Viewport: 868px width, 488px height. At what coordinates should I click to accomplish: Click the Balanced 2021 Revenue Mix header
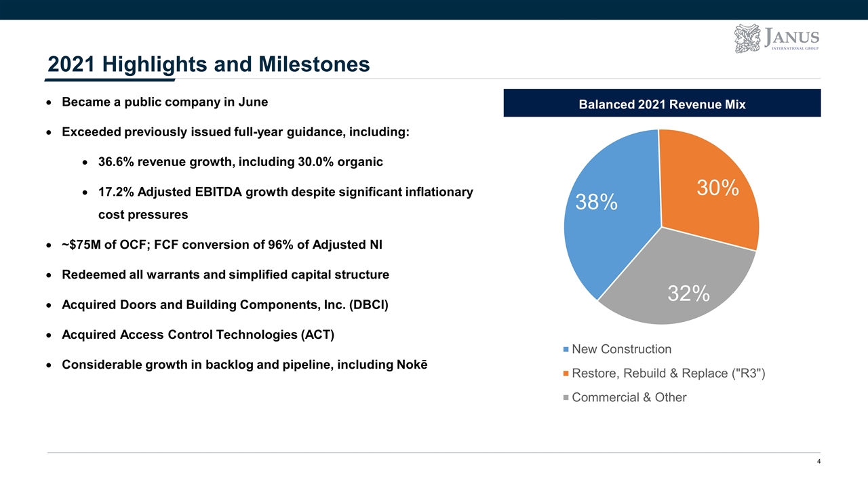(662, 104)
